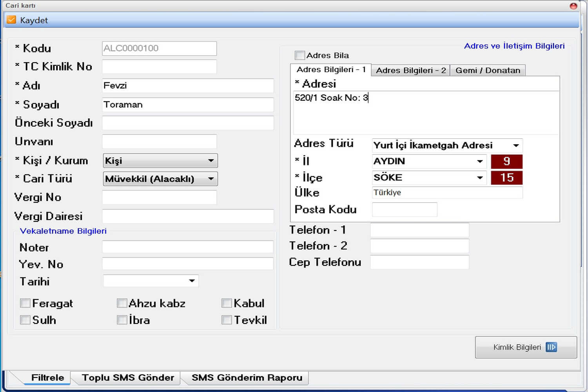
Task: Close the Cari kartı window
Action: [573, 6]
